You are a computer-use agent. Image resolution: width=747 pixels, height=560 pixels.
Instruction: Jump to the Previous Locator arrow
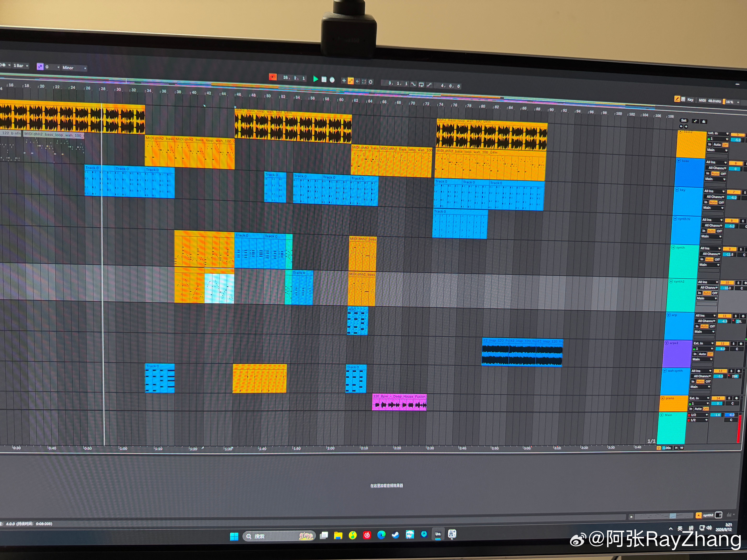[681, 126]
